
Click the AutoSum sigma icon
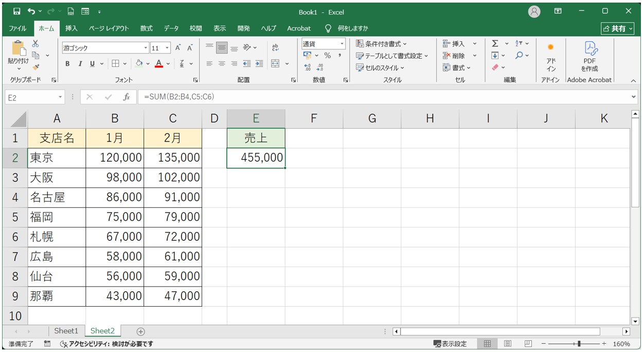(x=495, y=44)
